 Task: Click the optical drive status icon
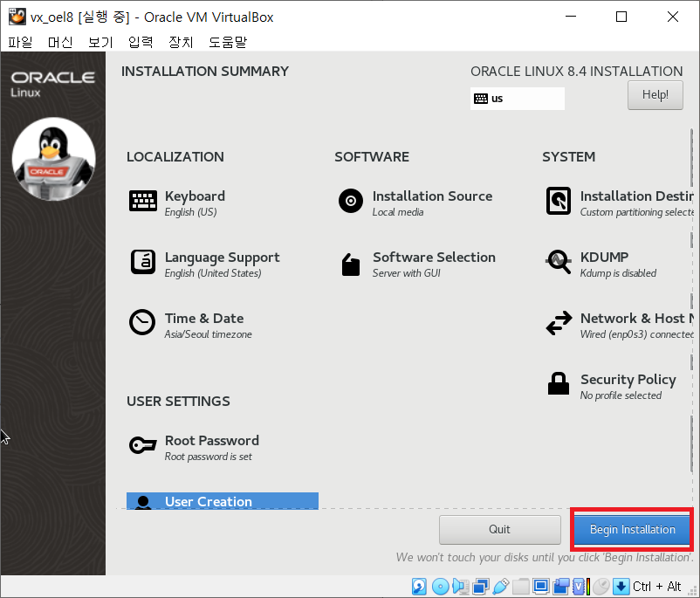pyautogui.click(x=441, y=586)
